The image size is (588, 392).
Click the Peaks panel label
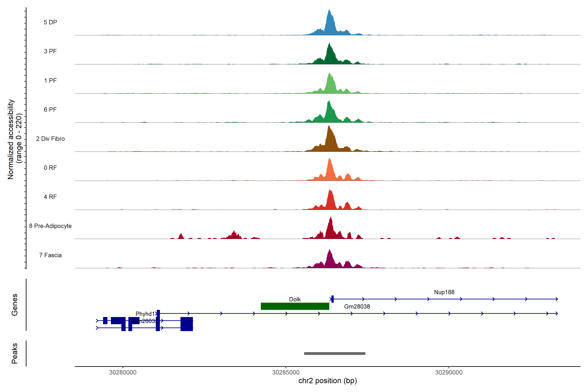(x=15, y=353)
